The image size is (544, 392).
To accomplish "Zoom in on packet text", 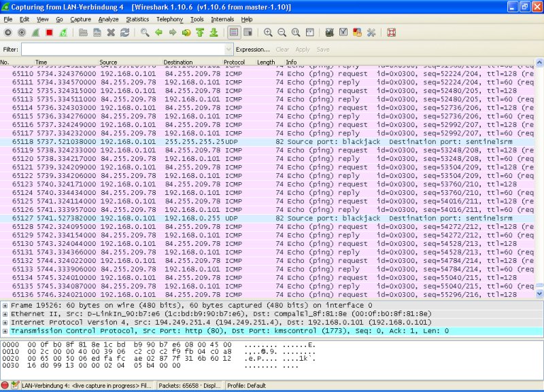I will click(268, 32).
